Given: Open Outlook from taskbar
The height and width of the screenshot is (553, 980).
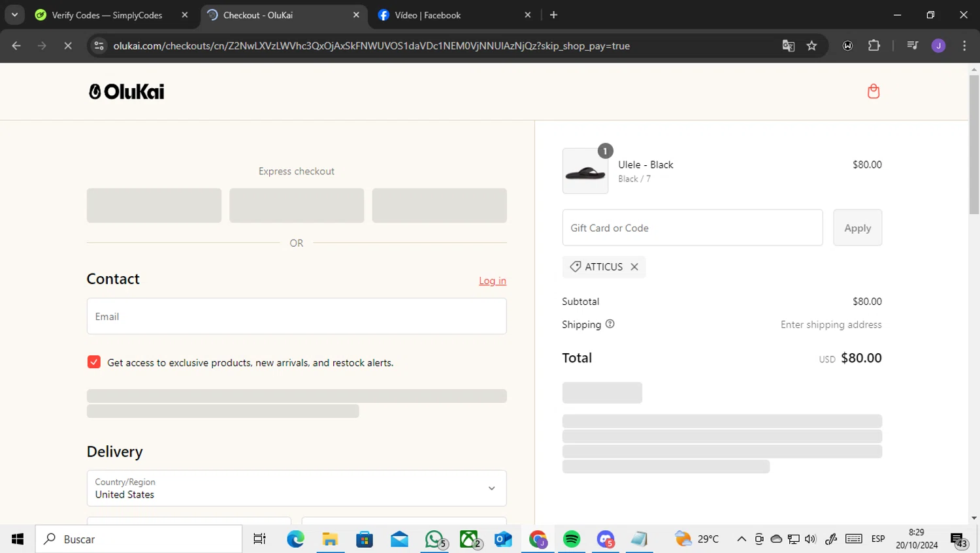Looking at the screenshot, I should [x=503, y=539].
